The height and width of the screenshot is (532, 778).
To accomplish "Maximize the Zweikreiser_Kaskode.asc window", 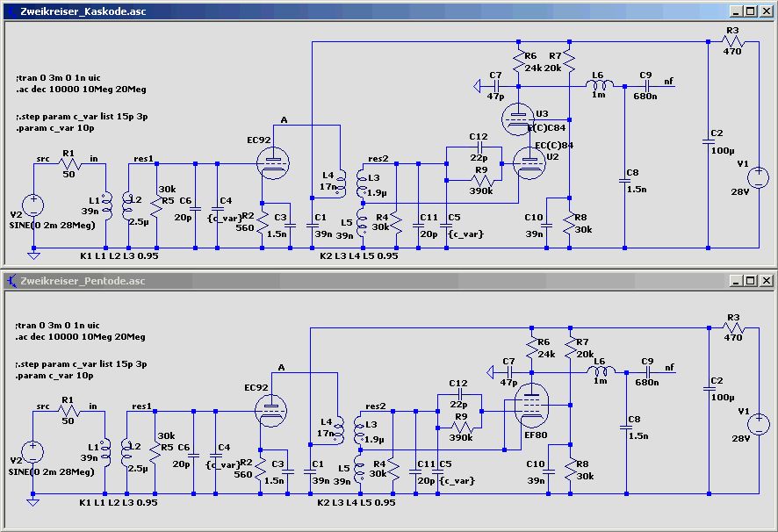I will [x=751, y=11].
